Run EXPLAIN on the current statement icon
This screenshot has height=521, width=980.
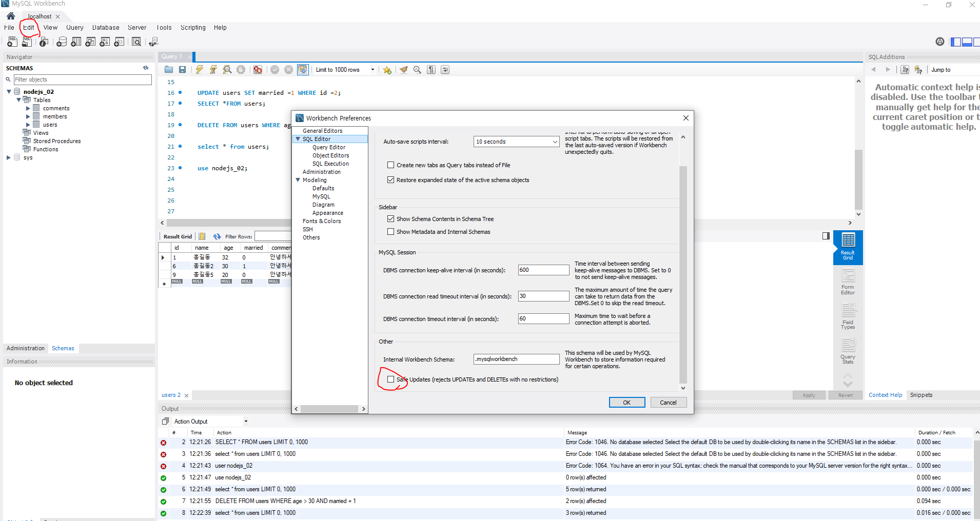[227, 70]
